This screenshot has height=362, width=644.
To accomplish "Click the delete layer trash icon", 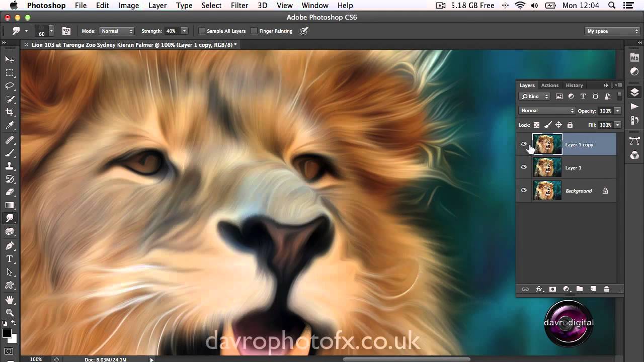I will click(606, 289).
